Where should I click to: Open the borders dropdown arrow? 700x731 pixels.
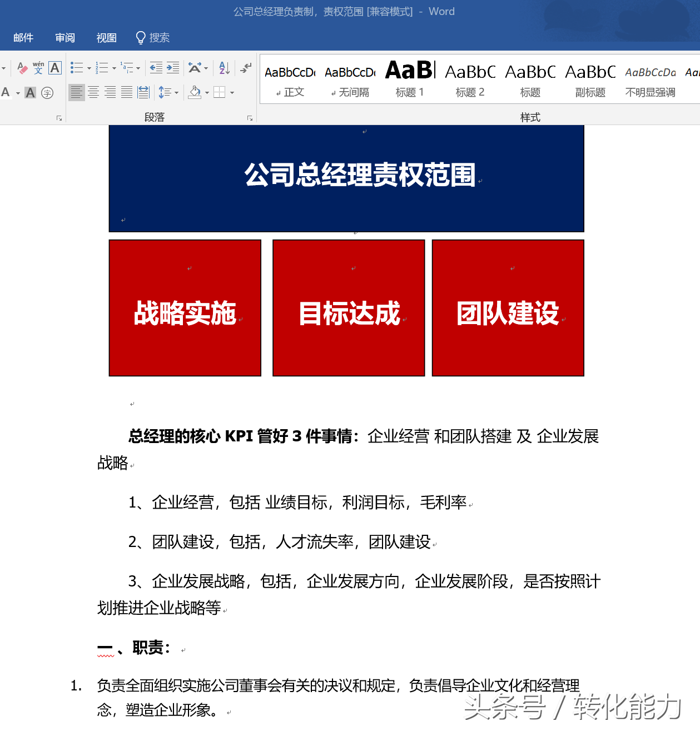coord(232,92)
